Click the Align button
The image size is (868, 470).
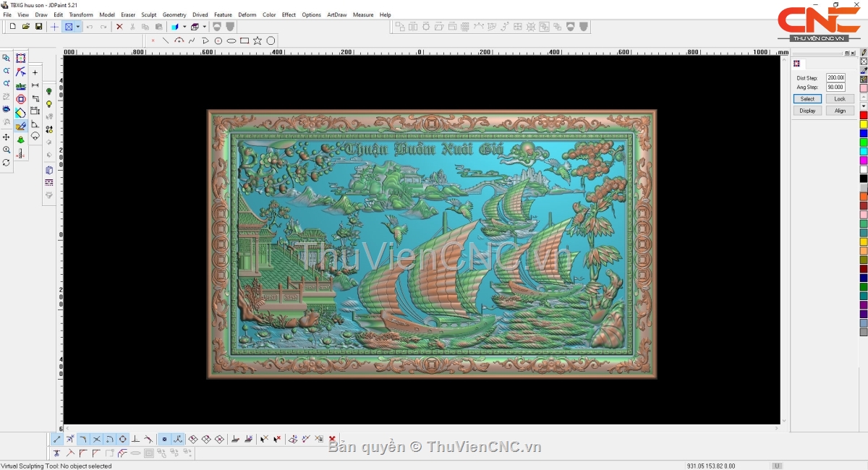840,111
